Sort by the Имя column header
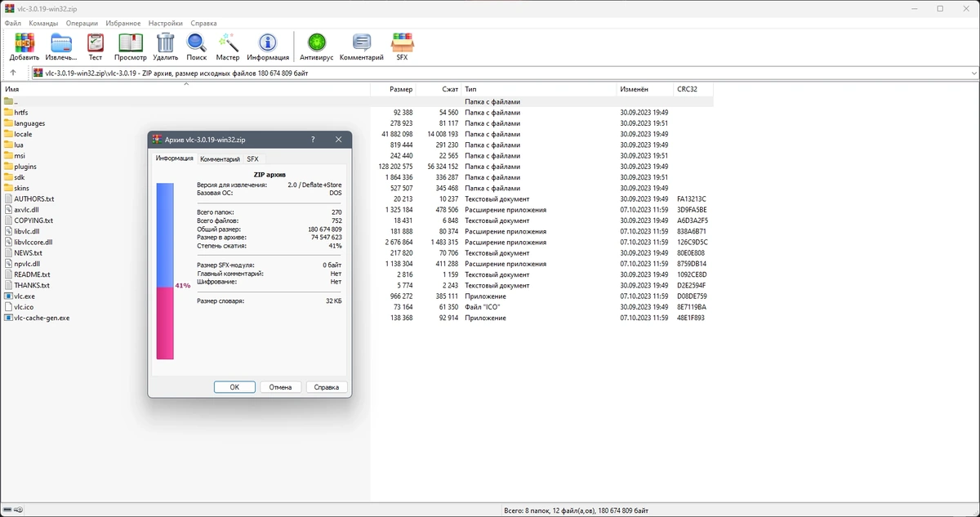Screen dimensions: 980x517 185,89
